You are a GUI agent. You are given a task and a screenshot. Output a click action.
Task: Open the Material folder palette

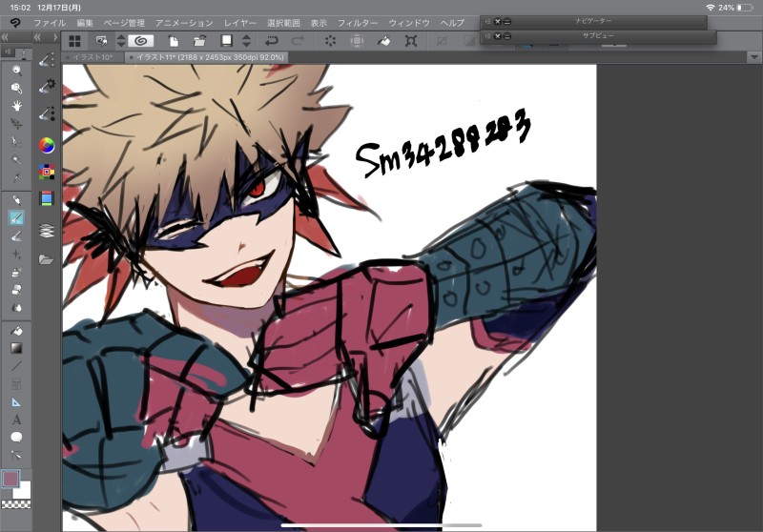coord(47,259)
